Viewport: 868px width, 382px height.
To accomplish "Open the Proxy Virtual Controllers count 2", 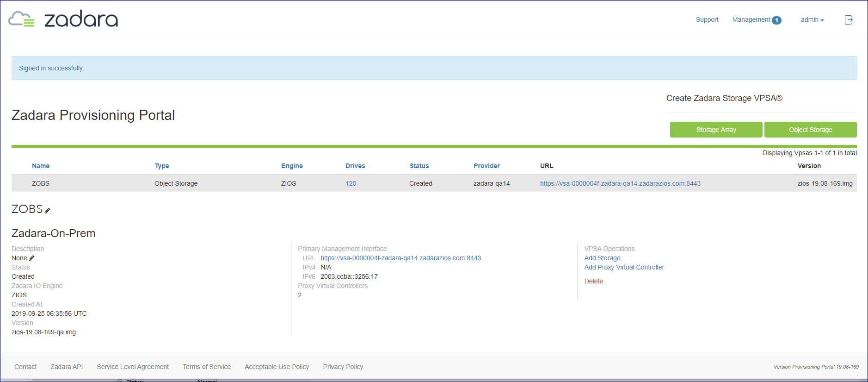I will click(300, 295).
